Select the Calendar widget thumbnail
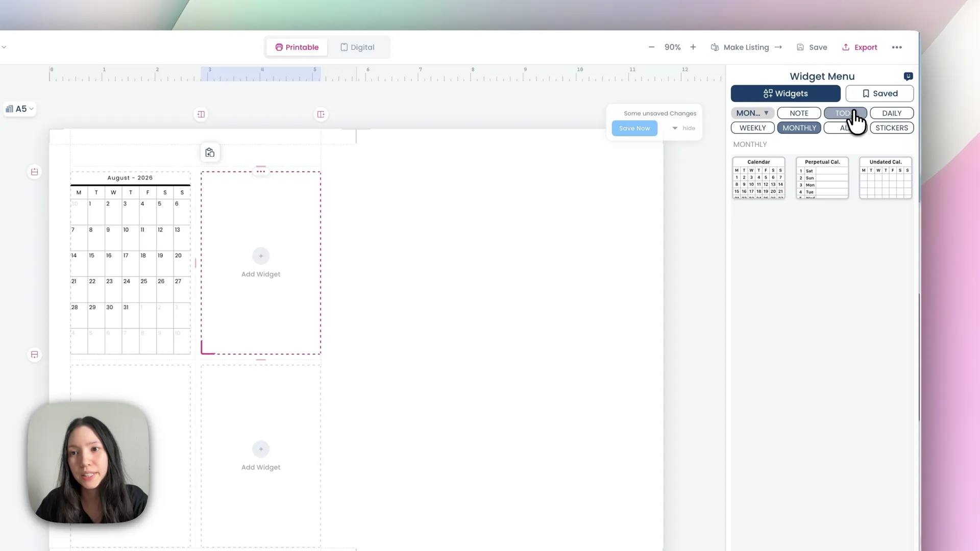The image size is (980, 551). [758, 178]
